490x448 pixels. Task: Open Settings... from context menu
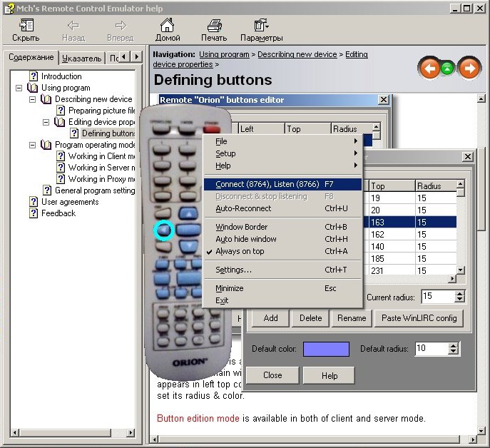(x=283, y=270)
